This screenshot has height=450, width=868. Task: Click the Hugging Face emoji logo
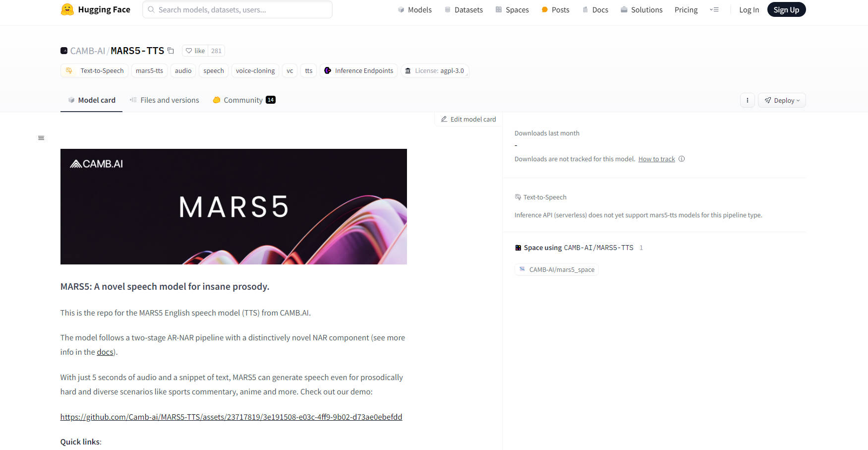(67, 9)
